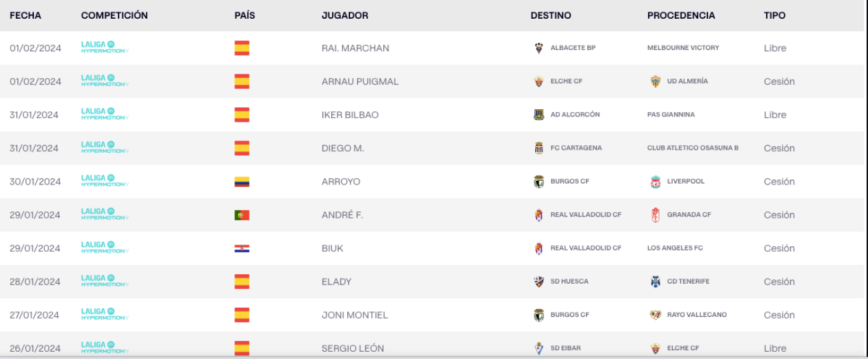Open player Sergio León
The width and height of the screenshot is (868, 359).
click(x=353, y=348)
